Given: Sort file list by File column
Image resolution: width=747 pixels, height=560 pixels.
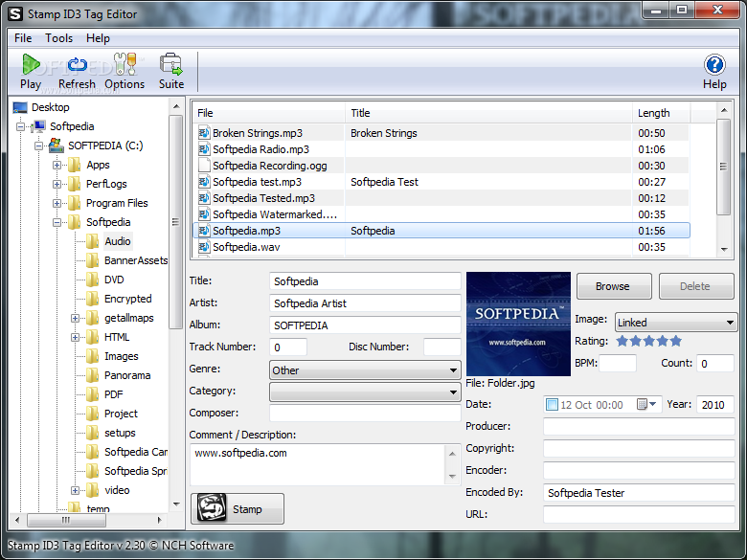Looking at the screenshot, I should click(269, 113).
